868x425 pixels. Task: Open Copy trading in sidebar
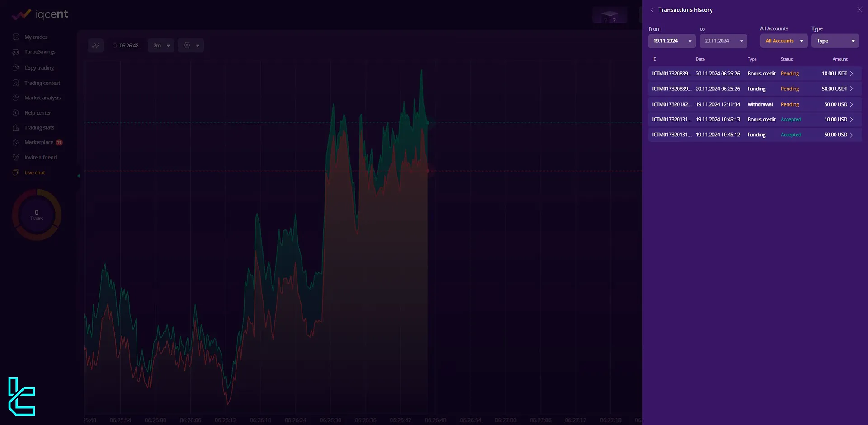tap(39, 68)
